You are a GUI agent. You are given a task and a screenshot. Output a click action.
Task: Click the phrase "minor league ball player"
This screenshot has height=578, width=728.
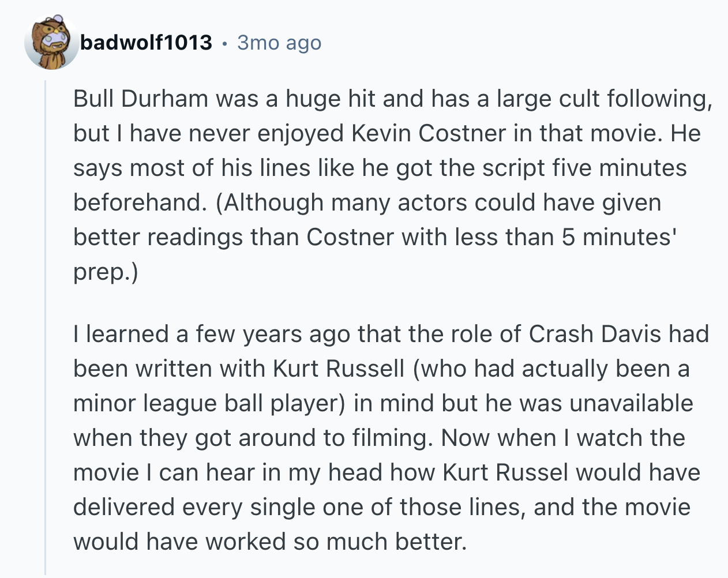[208, 403]
